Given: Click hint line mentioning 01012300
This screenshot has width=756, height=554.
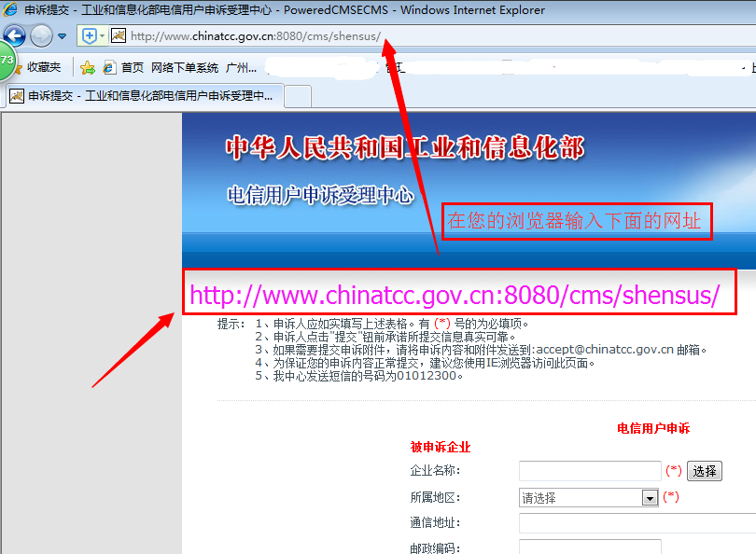Looking at the screenshot, I should (x=359, y=376).
